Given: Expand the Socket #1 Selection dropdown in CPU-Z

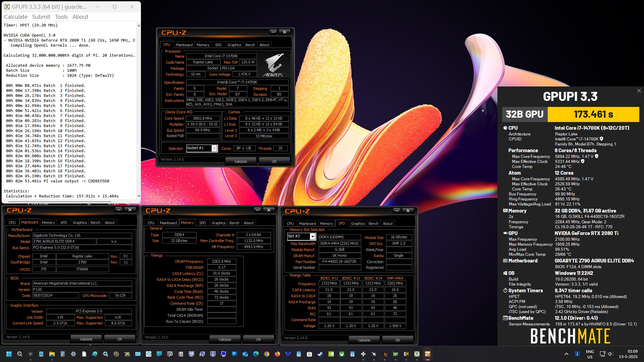Looking at the screenshot, I should (214, 148).
